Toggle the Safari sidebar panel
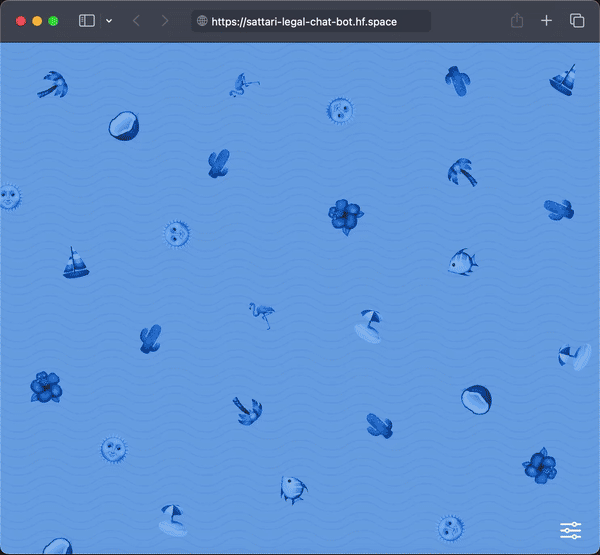600x555 pixels. pos(87,21)
